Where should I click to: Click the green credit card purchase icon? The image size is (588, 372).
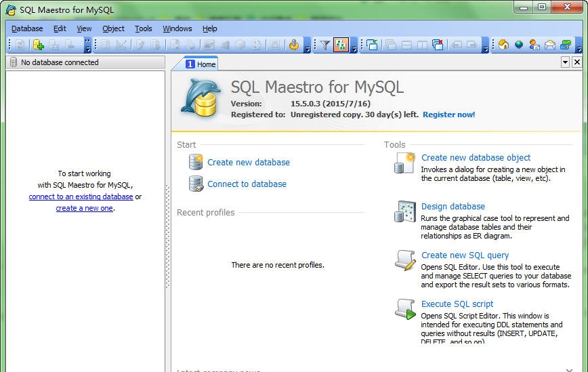click(566, 45)
